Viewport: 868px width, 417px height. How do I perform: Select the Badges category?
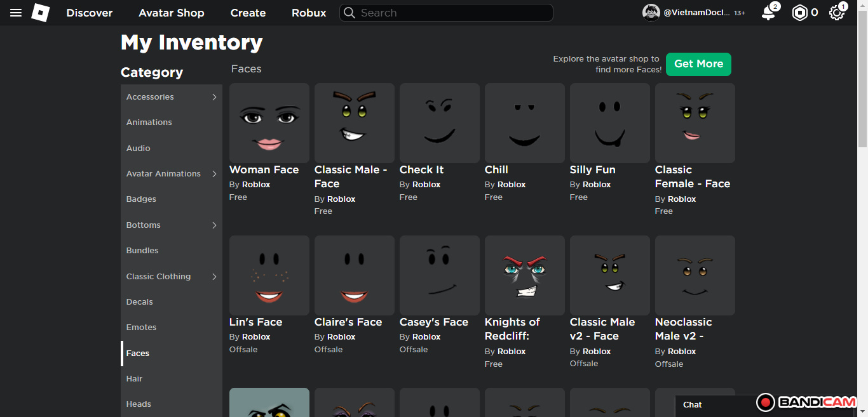141,199
